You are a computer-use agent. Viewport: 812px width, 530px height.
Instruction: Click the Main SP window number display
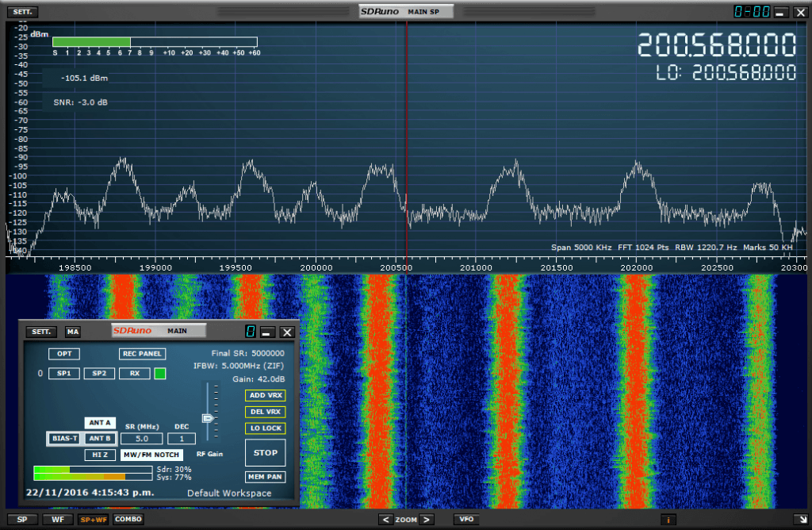[x=750, y=12]
